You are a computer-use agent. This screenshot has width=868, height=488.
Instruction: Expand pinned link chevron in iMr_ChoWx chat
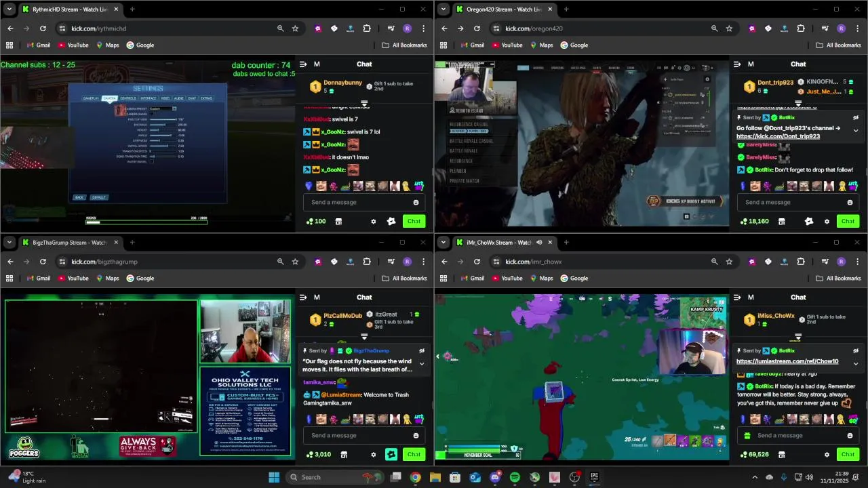[x=855, y=364]
